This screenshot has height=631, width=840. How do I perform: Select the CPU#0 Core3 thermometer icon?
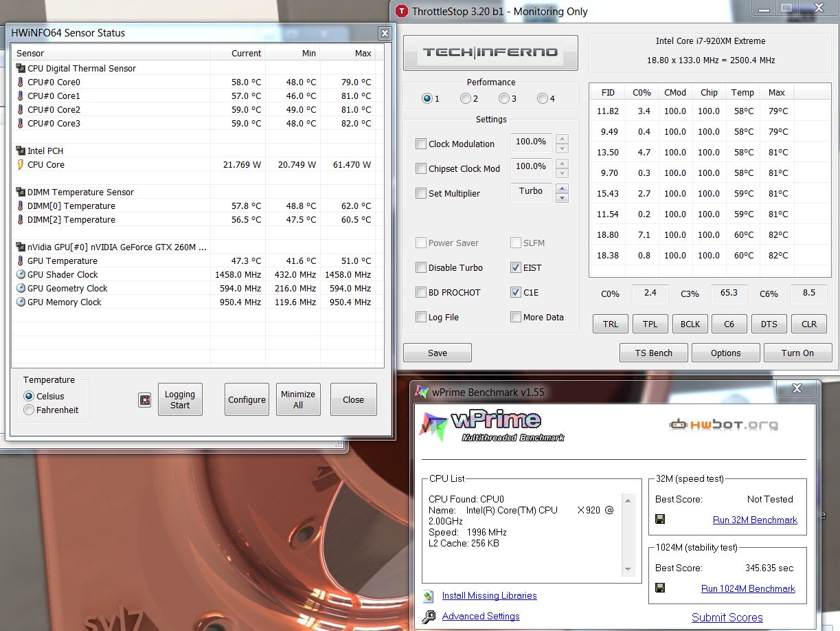[20, 124]
